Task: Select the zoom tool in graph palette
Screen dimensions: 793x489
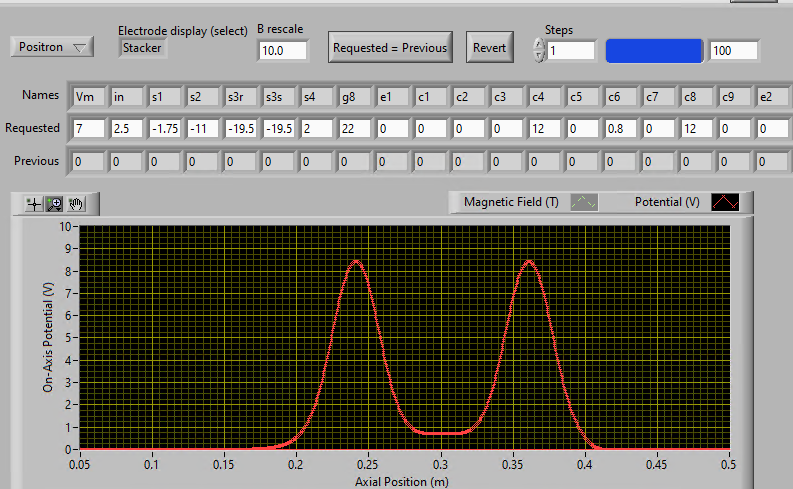Action: (x=55, y=204)
